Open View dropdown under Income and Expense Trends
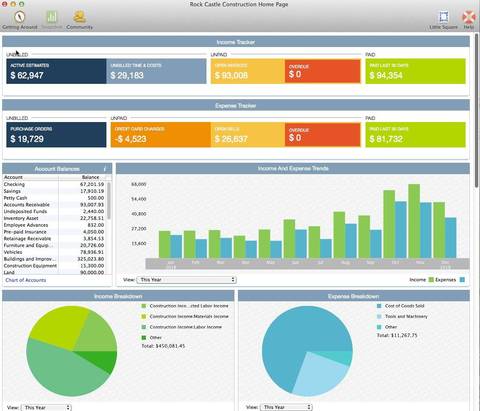 187,280
